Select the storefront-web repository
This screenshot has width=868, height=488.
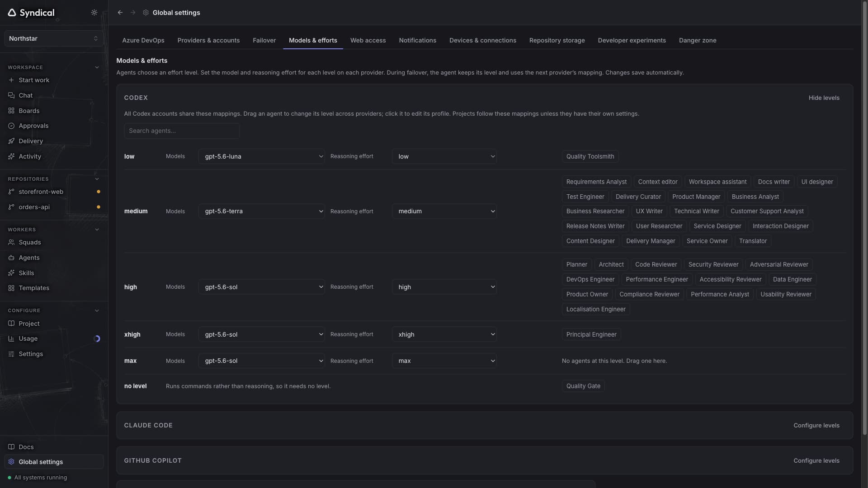pyautogui.click(x=54, y=192)
